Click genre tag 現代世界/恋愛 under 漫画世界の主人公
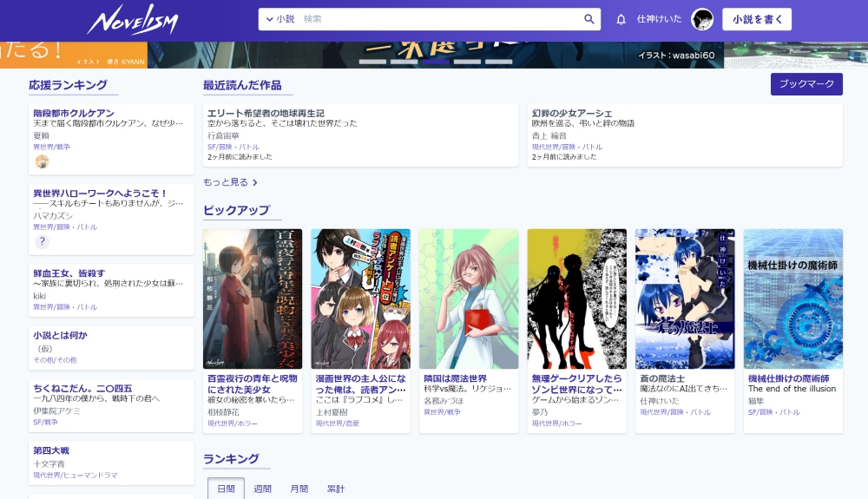Viewport: 868px width, 499px height. 337,423
